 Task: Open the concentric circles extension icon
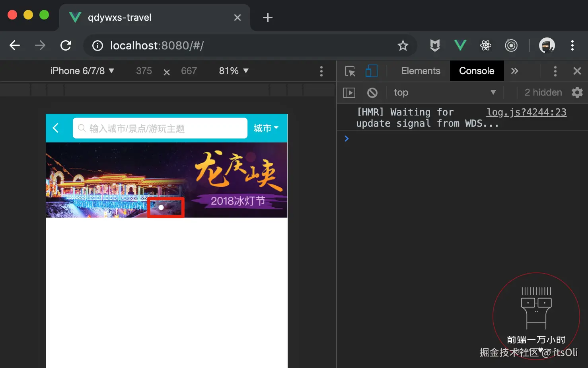click(511, 45)
